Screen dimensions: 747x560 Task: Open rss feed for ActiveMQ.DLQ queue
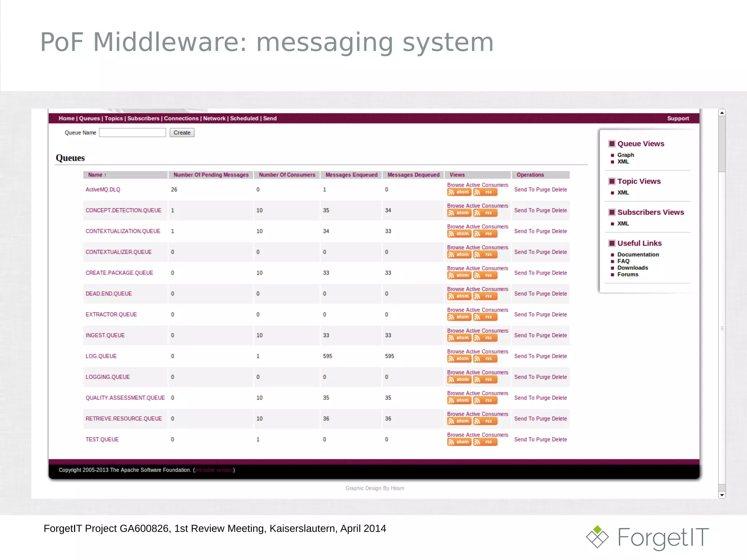coord(485,192)
